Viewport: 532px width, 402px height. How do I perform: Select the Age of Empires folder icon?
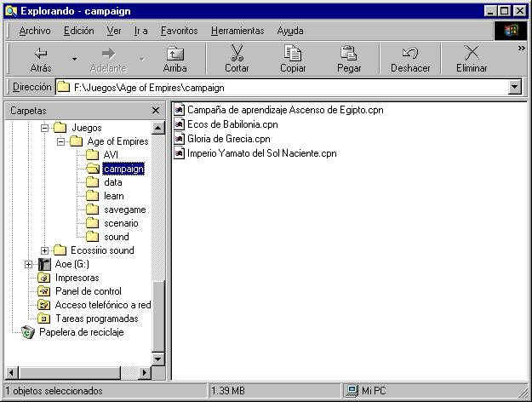click(77, 141)
